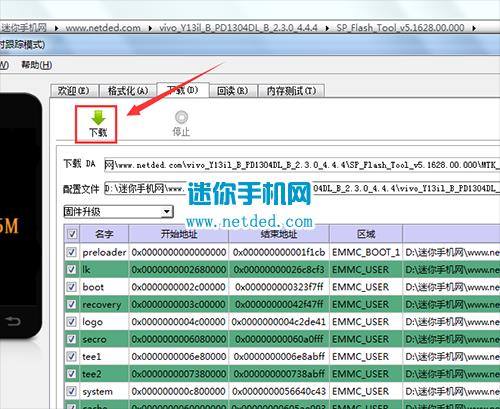Sort by the 开始地址 column header
The height and width of the screenshot is (409, 500).
point(179,234)
